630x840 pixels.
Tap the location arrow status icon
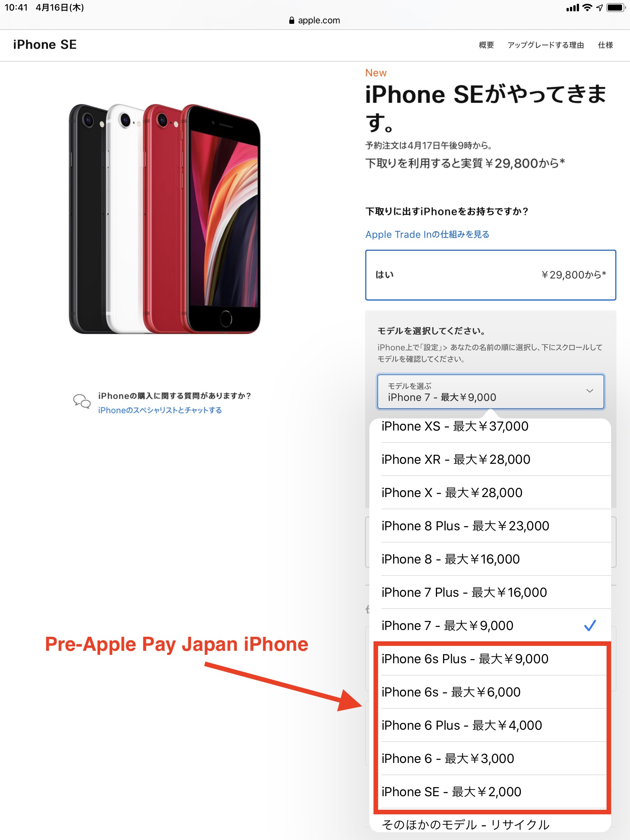click(x=600, y=8)
